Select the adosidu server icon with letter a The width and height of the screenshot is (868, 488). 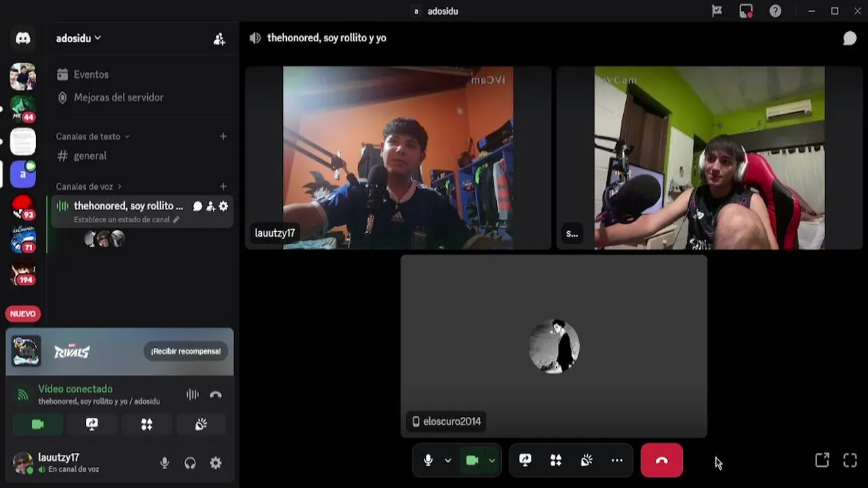coord(23,174)
